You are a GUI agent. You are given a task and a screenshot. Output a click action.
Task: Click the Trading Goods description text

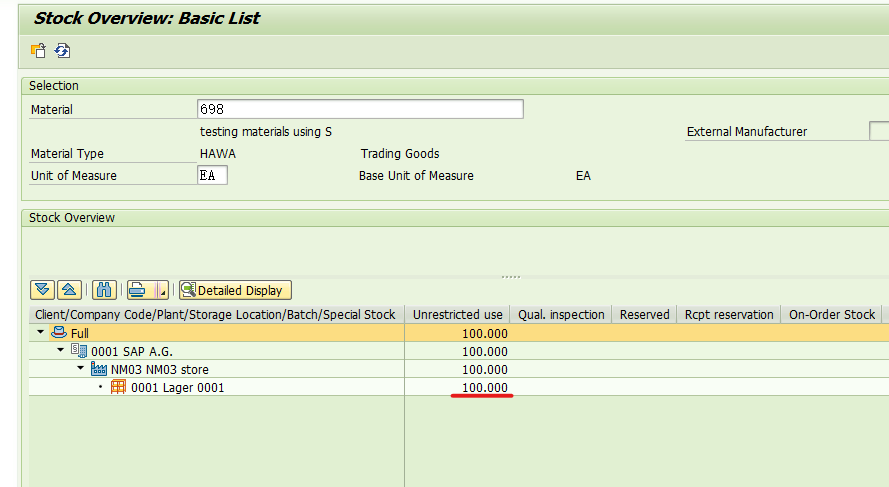(x=400, y=154)
